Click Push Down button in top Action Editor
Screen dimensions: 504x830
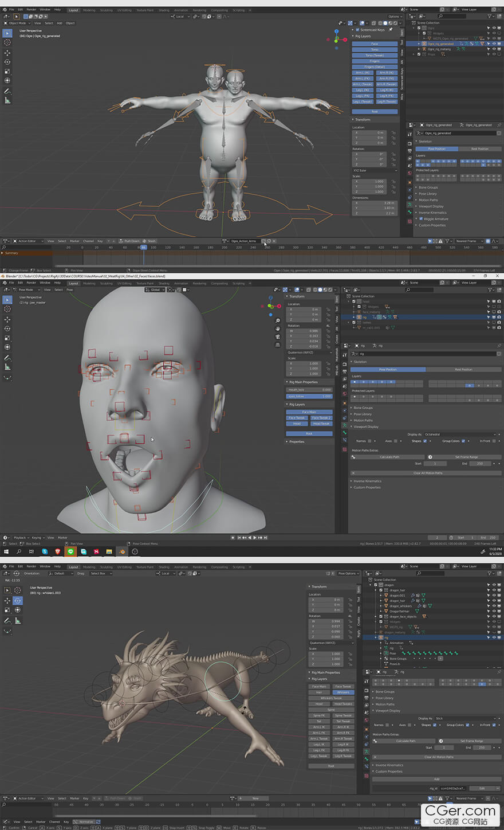pos(131,241)
